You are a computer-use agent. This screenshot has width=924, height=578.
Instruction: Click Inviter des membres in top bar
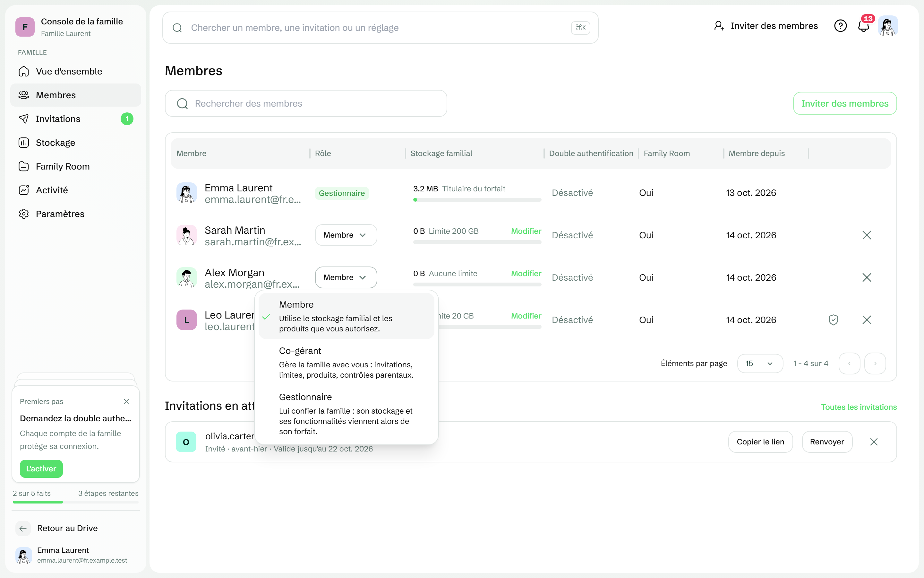(x=766, y=26)
